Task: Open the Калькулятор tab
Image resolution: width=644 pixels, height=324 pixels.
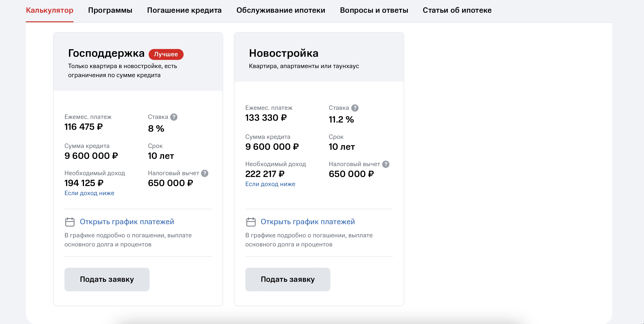Action: 49,10
